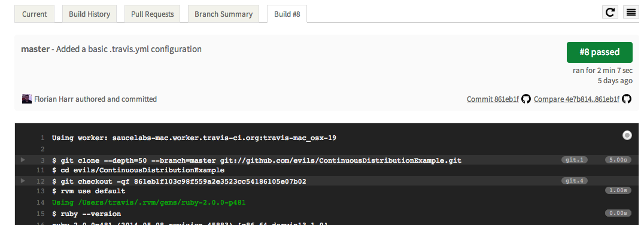Click log line number 13
Screen dimensions: 644x225
pyautogui.click(x=40, y=191)
